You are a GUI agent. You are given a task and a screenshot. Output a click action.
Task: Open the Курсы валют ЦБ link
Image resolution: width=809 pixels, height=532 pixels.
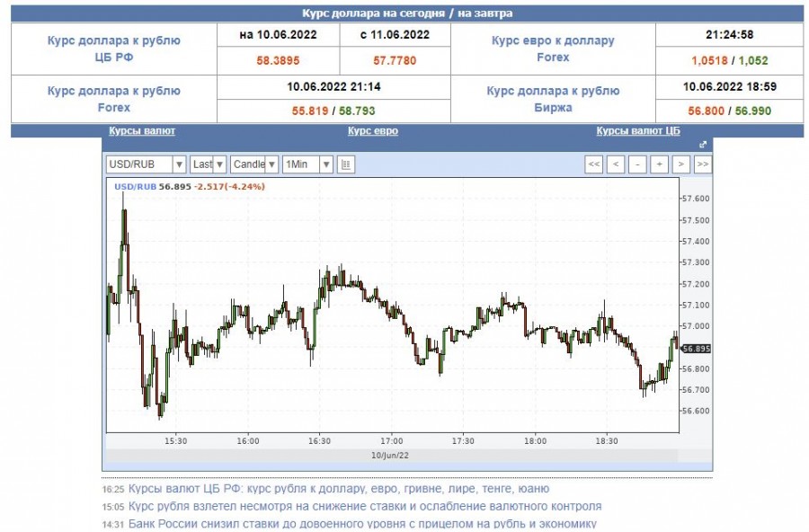click(x=638, y=131)
